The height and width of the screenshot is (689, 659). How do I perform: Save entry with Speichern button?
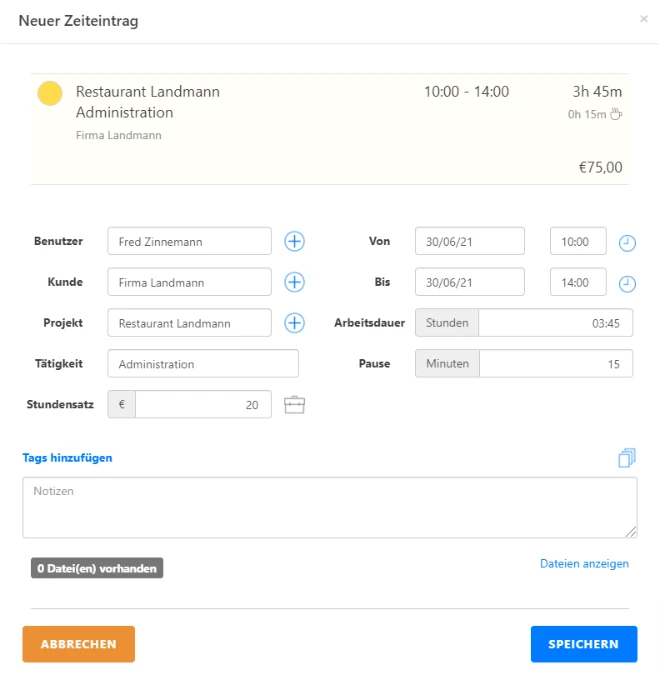pos(584,644)
